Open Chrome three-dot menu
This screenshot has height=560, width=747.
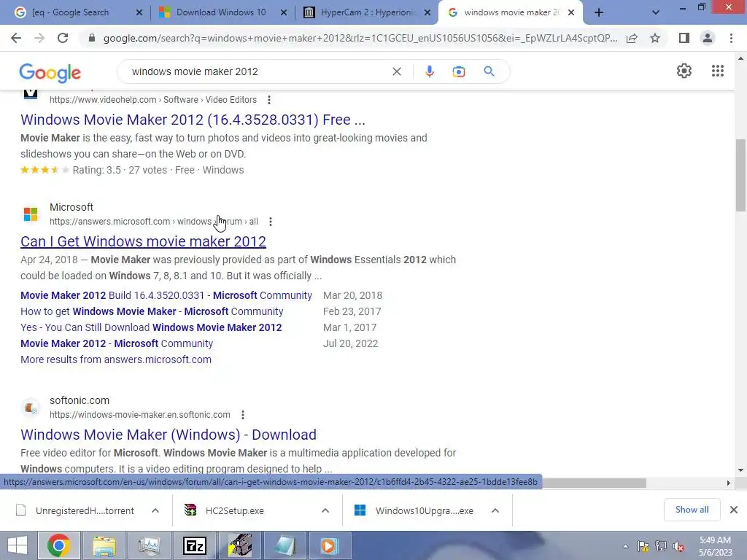tap(731, 38)
